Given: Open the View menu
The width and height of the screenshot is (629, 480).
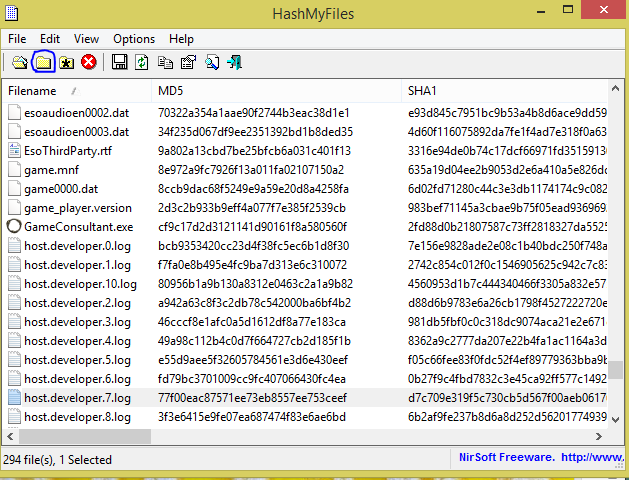Looking at the screenshot, I should point(86,39).
